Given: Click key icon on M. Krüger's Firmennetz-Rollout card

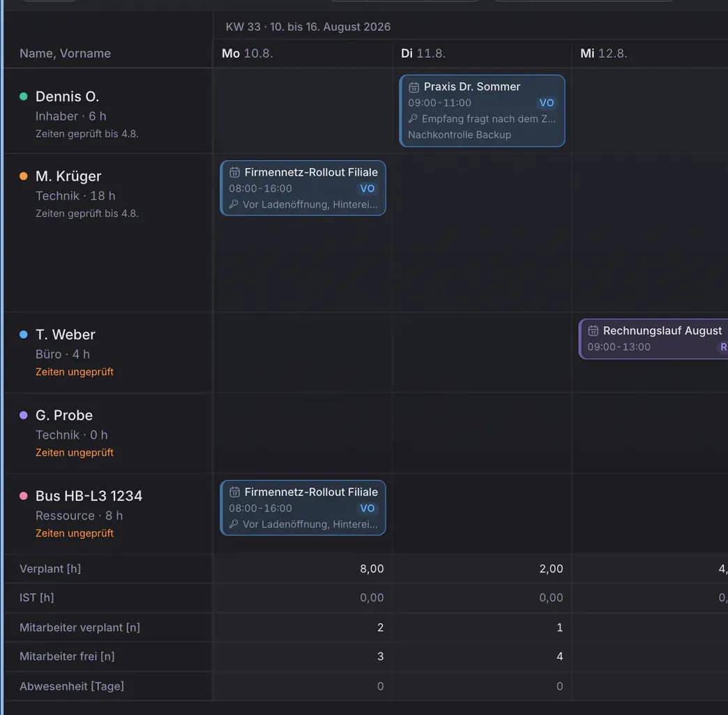Looking at the screenshot, I should 234,204.
